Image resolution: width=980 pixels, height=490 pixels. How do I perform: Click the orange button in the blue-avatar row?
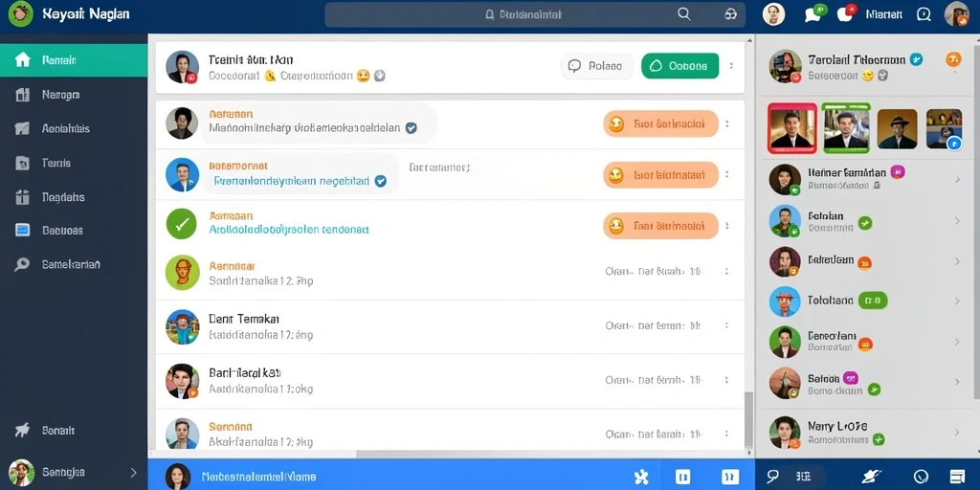[x=660, y=175]
